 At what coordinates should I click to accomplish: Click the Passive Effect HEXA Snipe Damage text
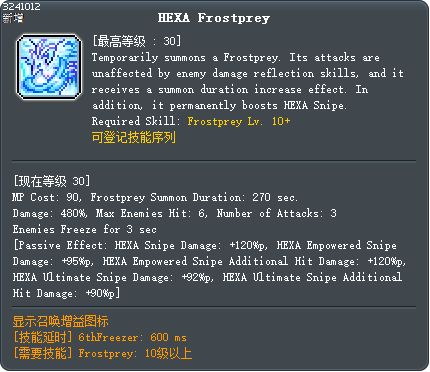(140, 245)
